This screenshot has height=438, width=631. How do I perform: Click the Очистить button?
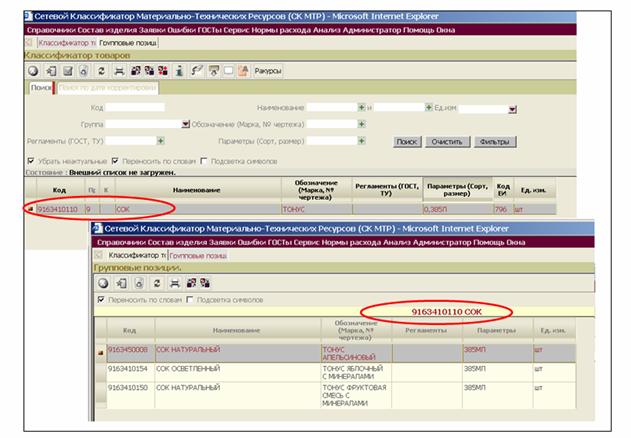[447, 142]
